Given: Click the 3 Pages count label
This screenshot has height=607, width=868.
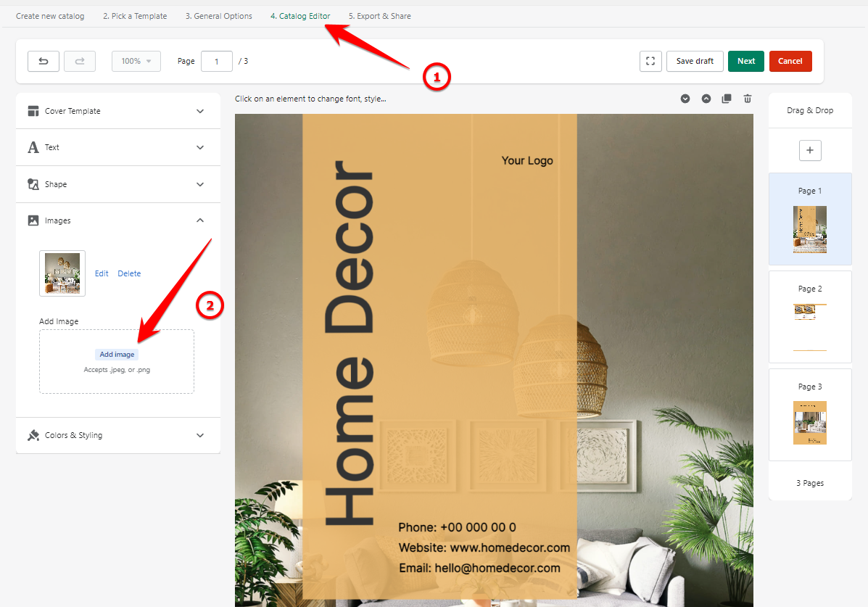Looking at the screenshot, I should (810, 483).
